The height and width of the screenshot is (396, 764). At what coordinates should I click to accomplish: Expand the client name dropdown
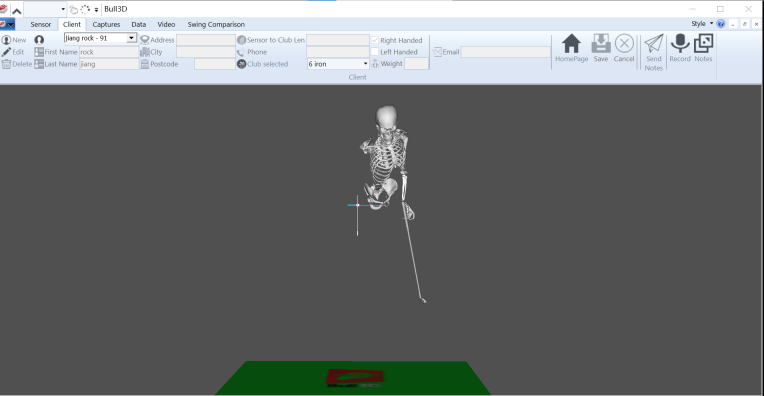click(131, 38)
